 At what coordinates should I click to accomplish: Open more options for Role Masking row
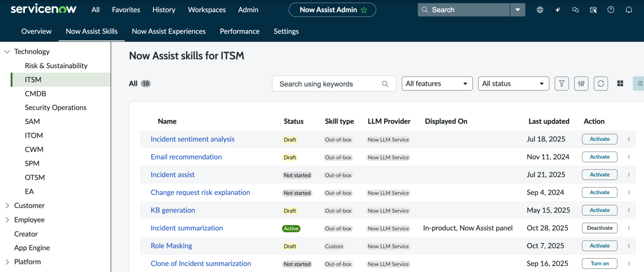pos(629,246)
